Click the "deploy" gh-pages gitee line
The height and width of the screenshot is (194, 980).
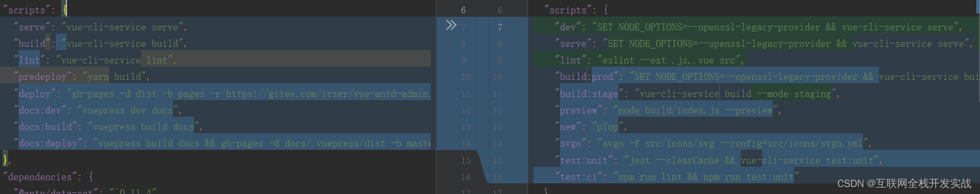point(222,94)
